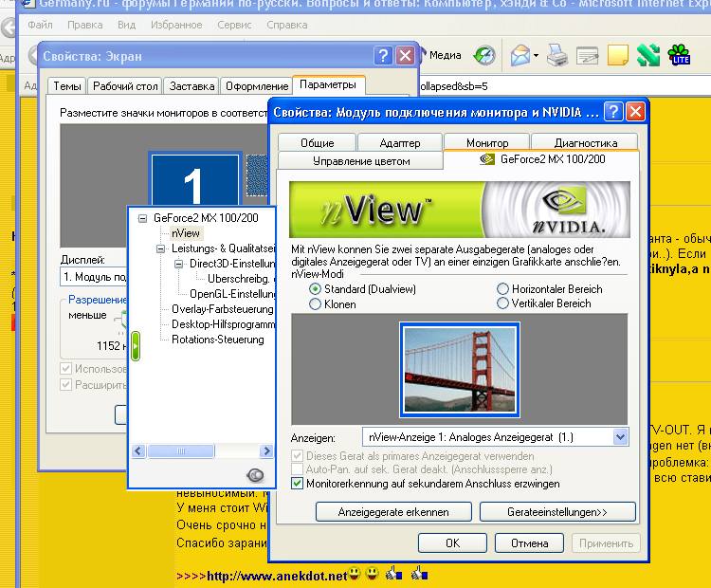
Task: Toggle Auto-Pan auf sek. Gerat deakt. checkbox
Action: click(x=297, y=469)
